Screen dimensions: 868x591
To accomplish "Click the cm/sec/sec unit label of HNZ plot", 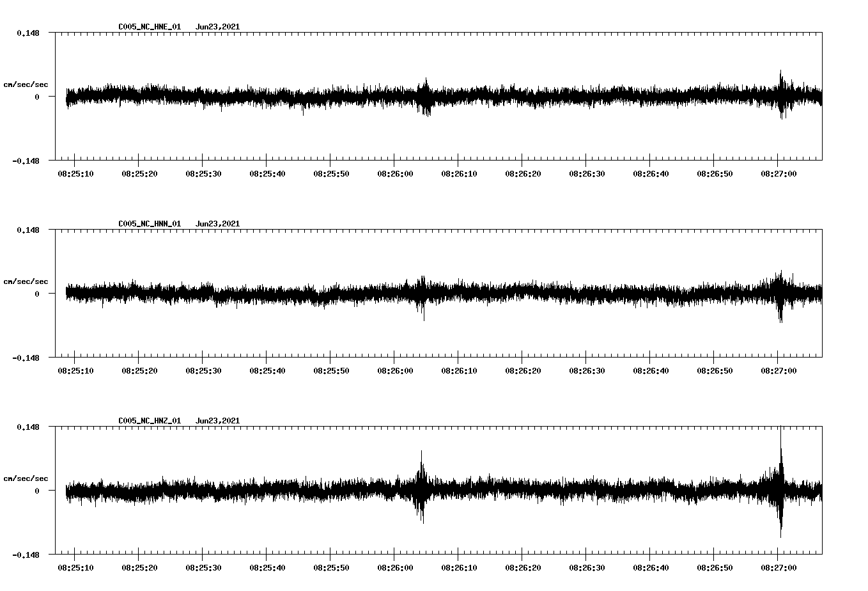I will pos(26,478).
